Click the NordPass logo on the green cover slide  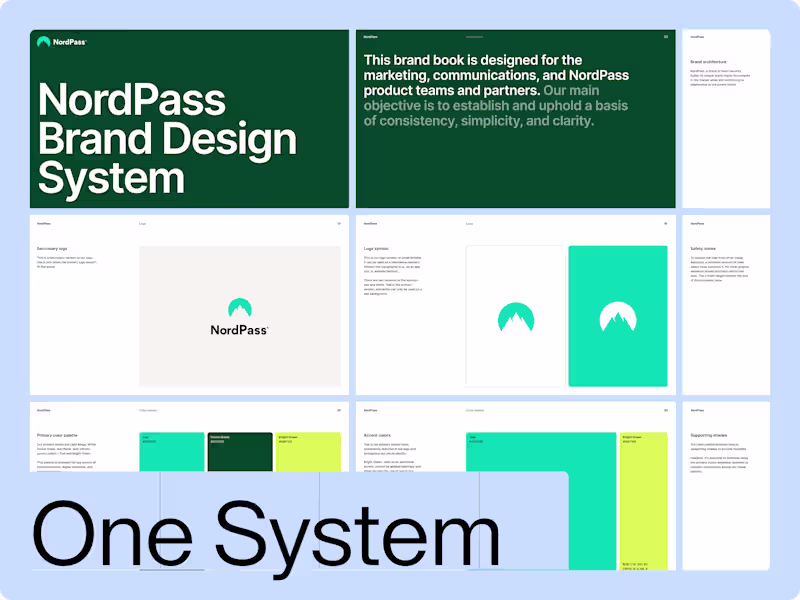(x=61, y=42)
